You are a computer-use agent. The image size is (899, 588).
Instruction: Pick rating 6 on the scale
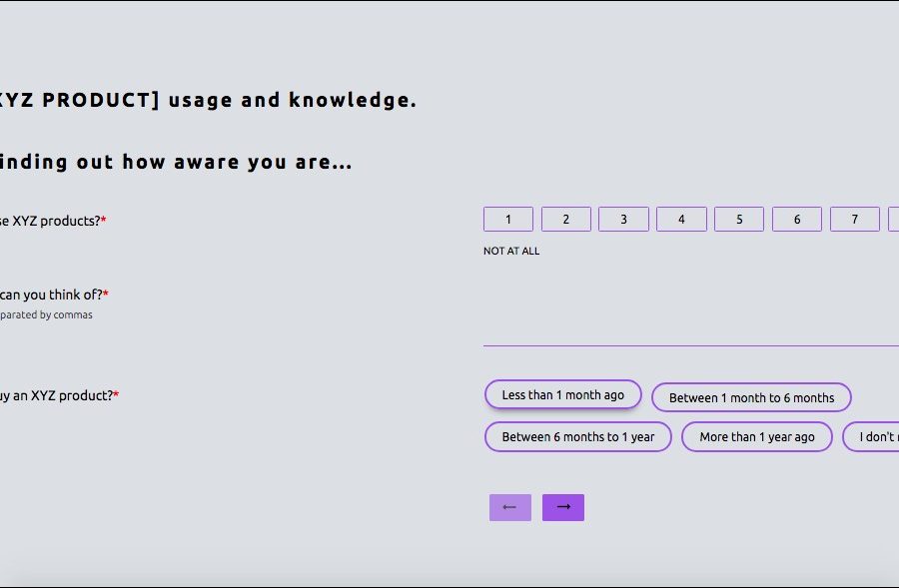(x=797, y=220)
